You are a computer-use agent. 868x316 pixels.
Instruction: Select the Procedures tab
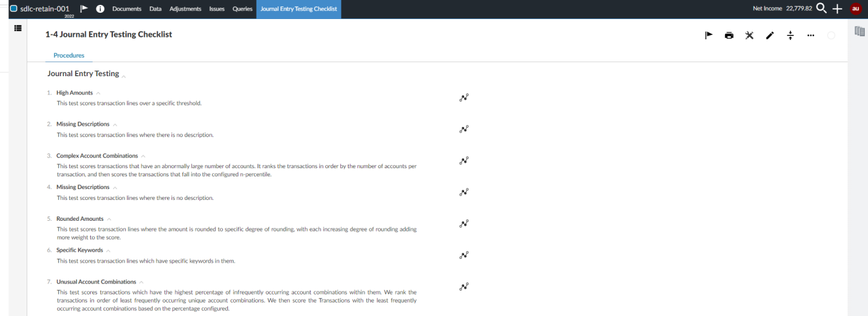coord(69,56)
